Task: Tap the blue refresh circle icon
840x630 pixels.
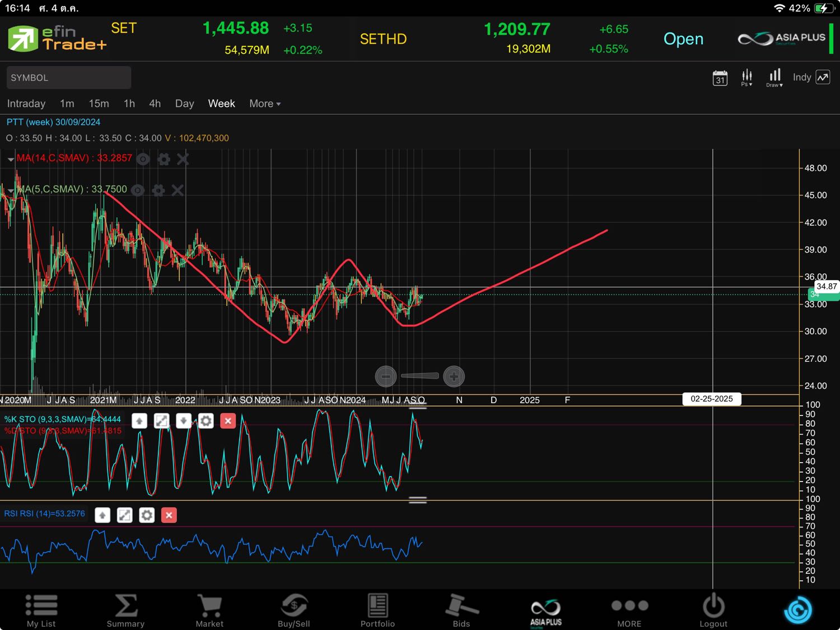Action: 797,610
